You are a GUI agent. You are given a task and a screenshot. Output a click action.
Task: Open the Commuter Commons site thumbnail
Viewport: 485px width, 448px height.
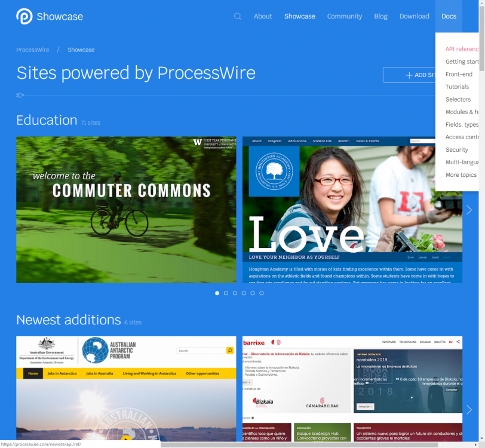[126, 210]
